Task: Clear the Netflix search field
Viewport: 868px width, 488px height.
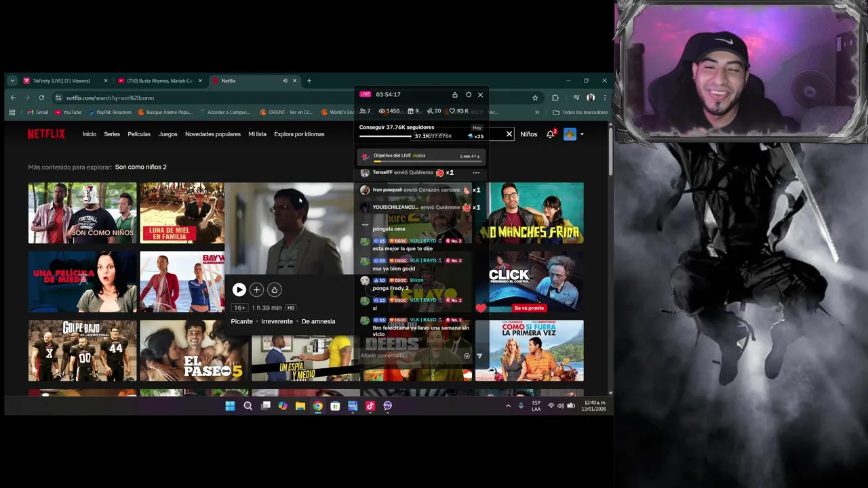Action: tap(509, 134)
